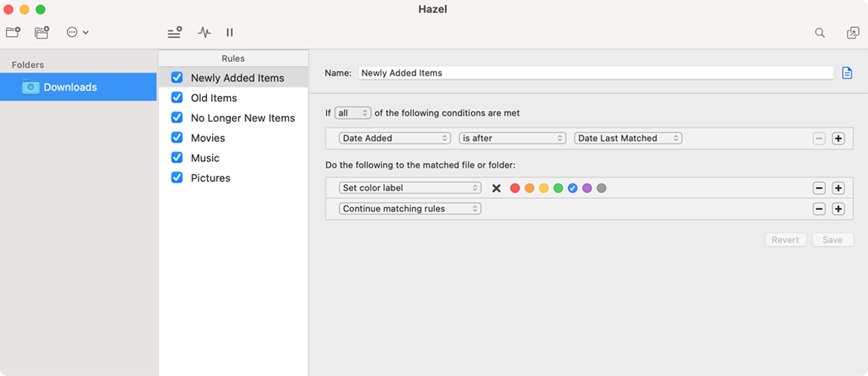The image size is (868, 376).
Task: Click the add new rule icon
Action: click(175, 32)
